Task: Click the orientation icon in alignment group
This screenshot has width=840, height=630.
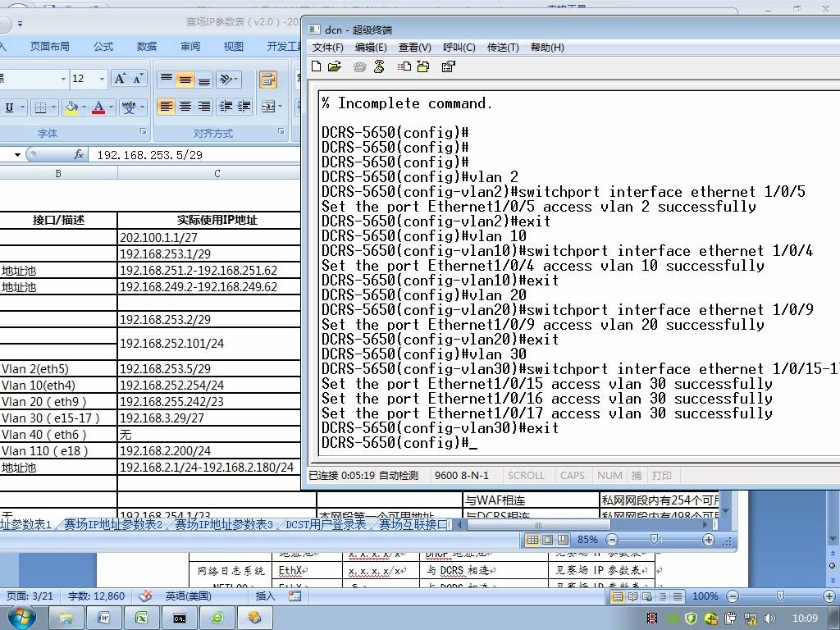Action: click(x=226, y=80)
